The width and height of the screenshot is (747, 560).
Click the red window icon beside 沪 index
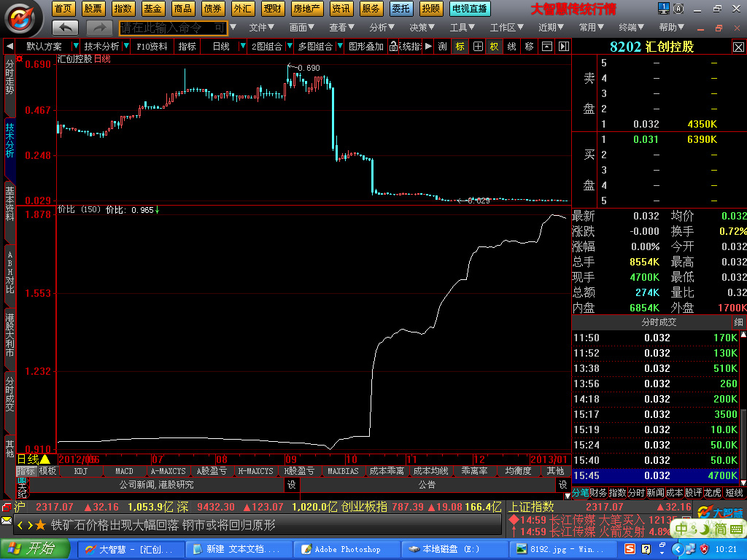point(7,507)
